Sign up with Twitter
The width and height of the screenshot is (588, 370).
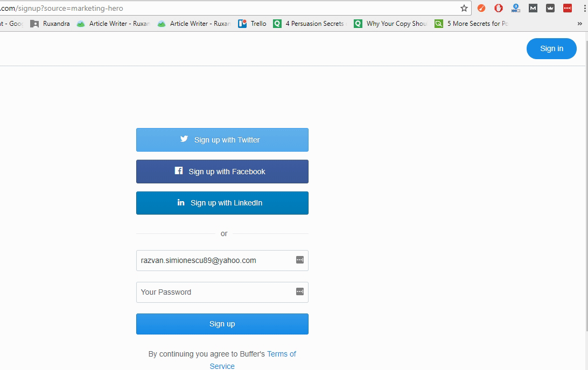pyautogui.click(x=222, y=140)
